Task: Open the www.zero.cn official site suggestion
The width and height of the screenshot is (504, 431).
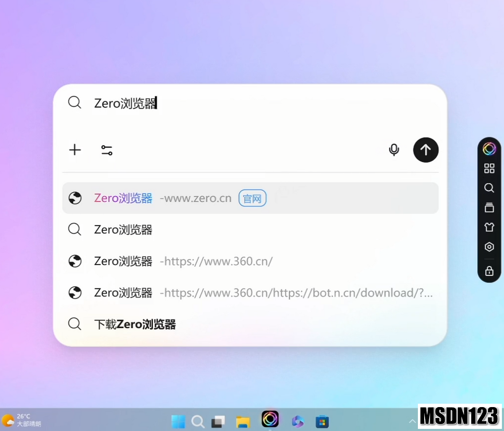Action: pyautogui.click(x=250, y=198)
